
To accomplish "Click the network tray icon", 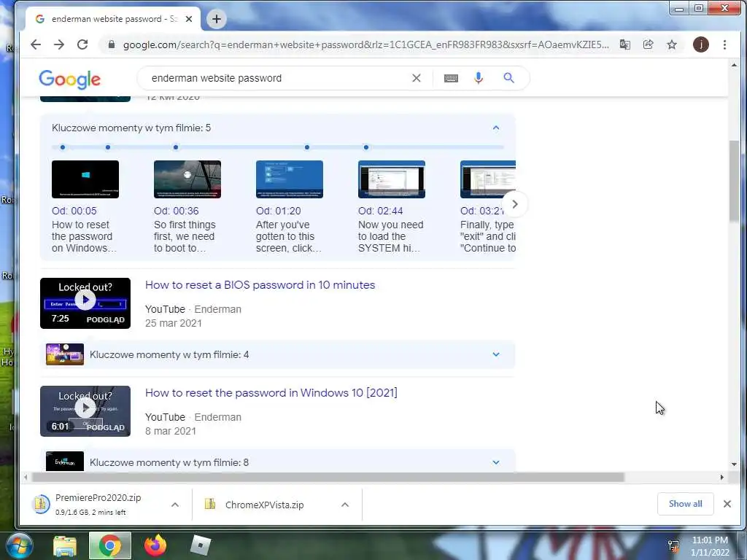I will 673,545.
